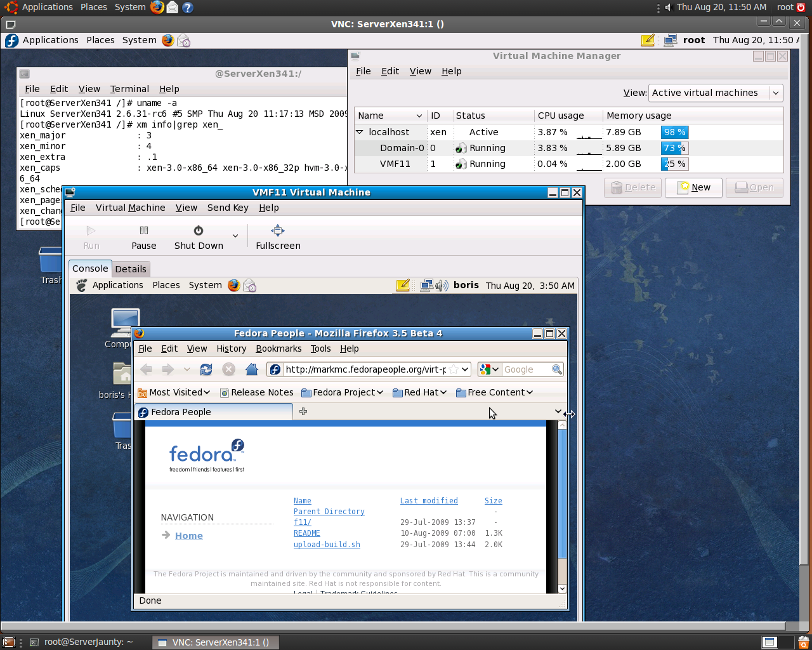This screenshot has height=650, width=812.
Task: Go to Firefox home page icon
Action: click(252, 369)
